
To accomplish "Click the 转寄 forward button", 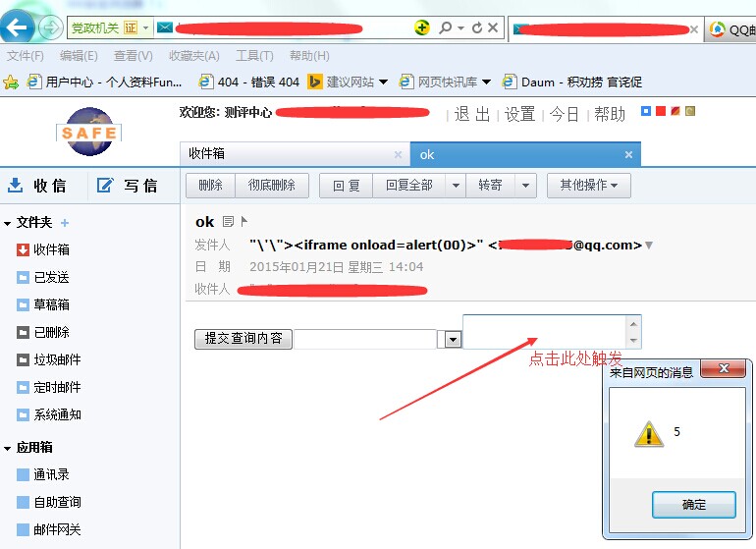I will (490, 186).
